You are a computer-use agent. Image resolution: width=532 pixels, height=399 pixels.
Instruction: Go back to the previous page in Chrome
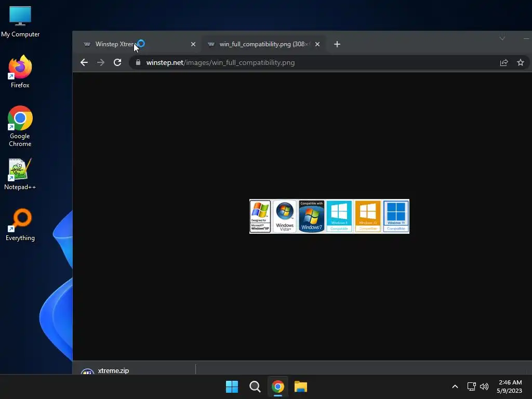click(x=84, y=62)
